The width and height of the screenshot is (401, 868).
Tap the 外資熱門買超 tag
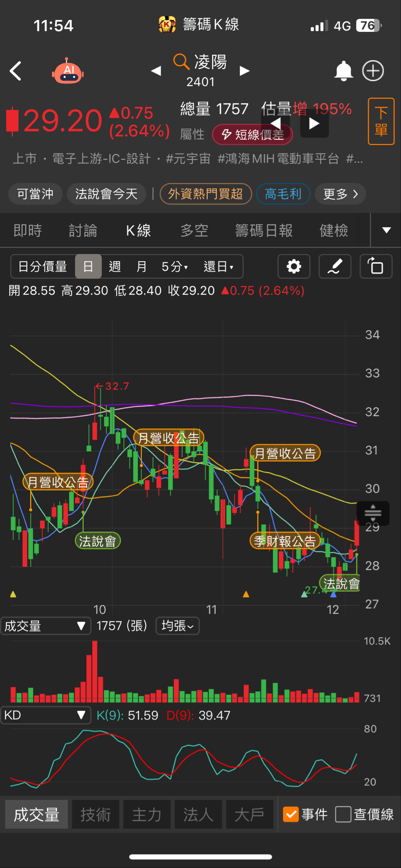tap(206, 194)
